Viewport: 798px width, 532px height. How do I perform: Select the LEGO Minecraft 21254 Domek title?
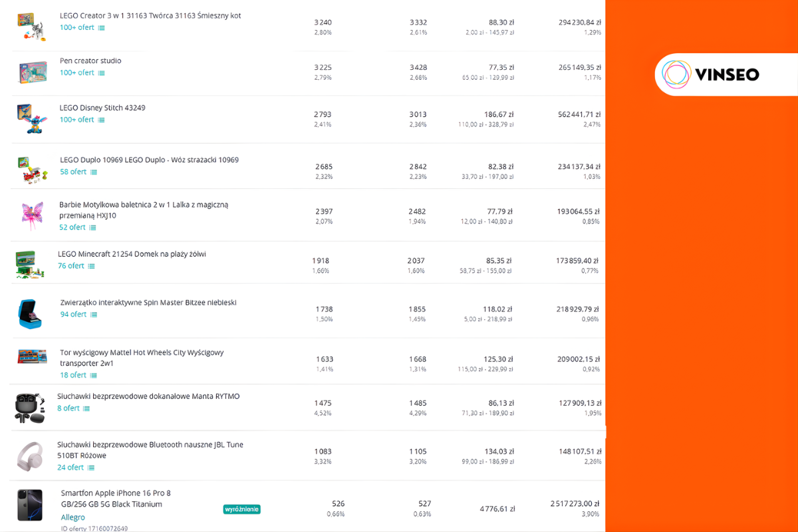(132, 254)
